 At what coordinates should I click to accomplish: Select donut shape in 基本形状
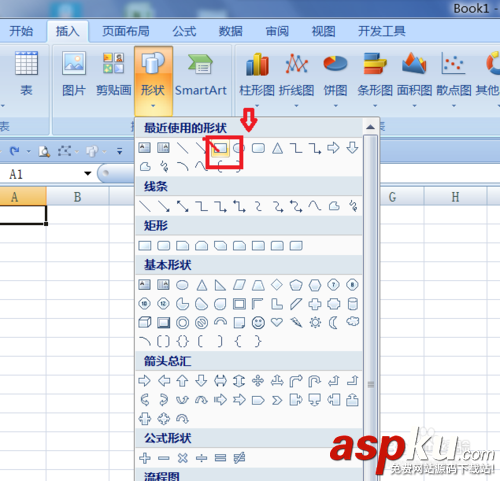182,322
